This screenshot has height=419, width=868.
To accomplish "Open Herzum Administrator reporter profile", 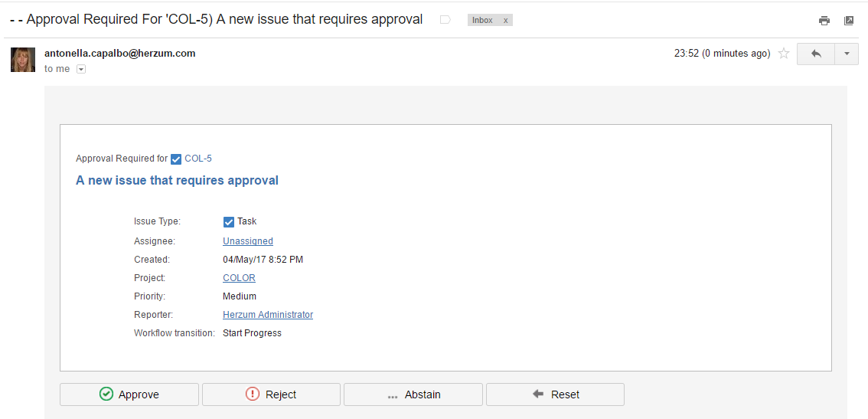I will point(268,315).
